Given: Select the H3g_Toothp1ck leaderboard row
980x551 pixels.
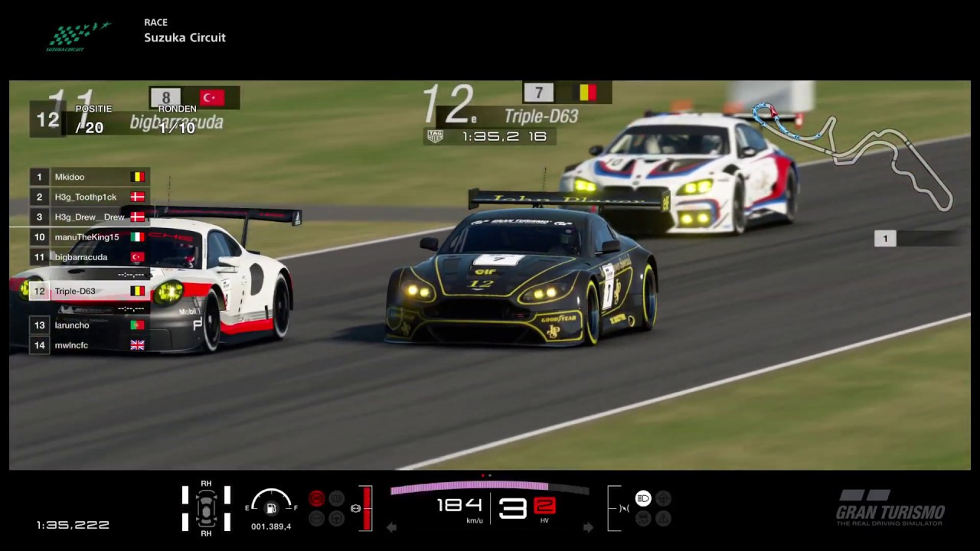Looking at the screenshot, I should (x=89, y=197).
